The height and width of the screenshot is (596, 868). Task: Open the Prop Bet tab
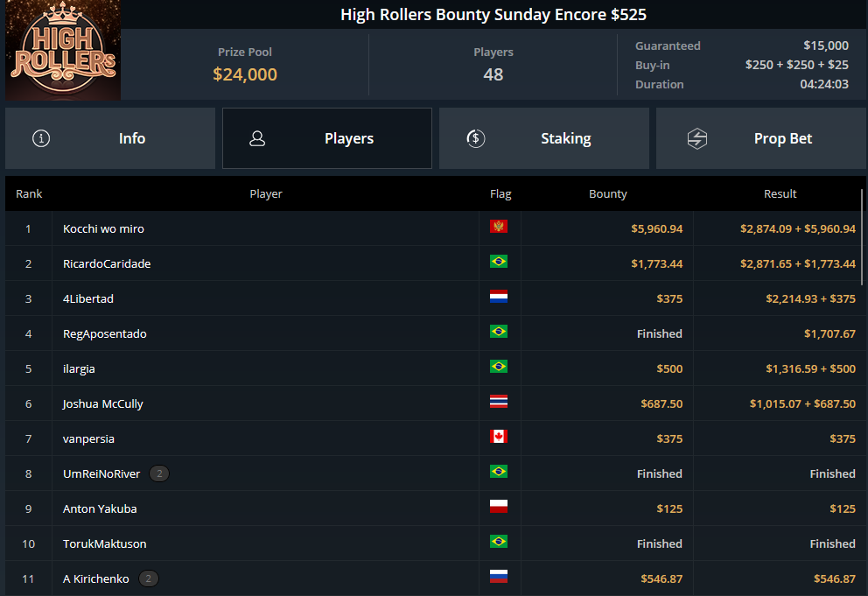[761, 138]
